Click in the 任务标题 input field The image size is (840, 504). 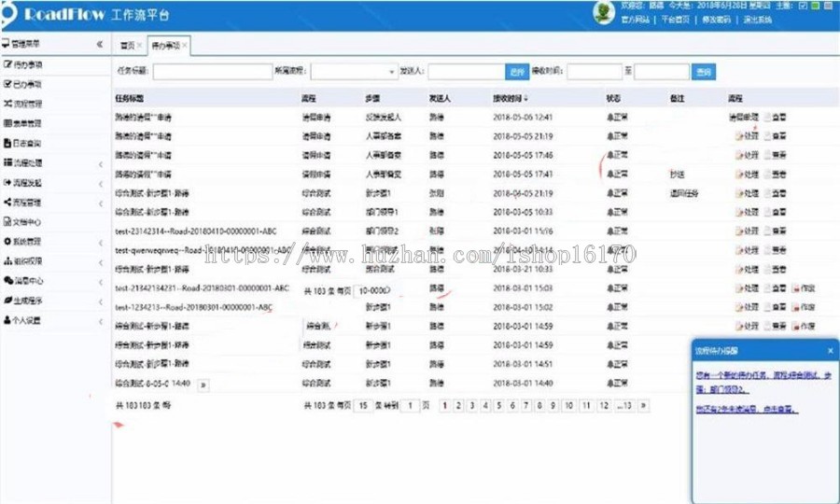tap(213, 72)
